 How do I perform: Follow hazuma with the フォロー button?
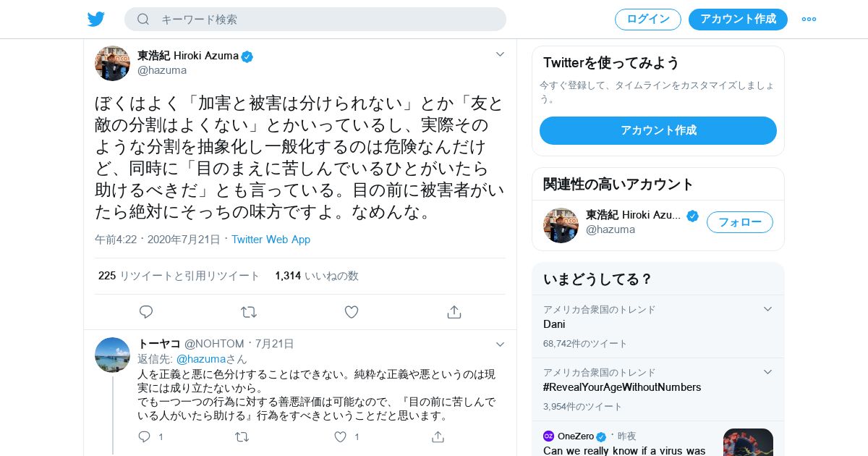coord(740,222)
